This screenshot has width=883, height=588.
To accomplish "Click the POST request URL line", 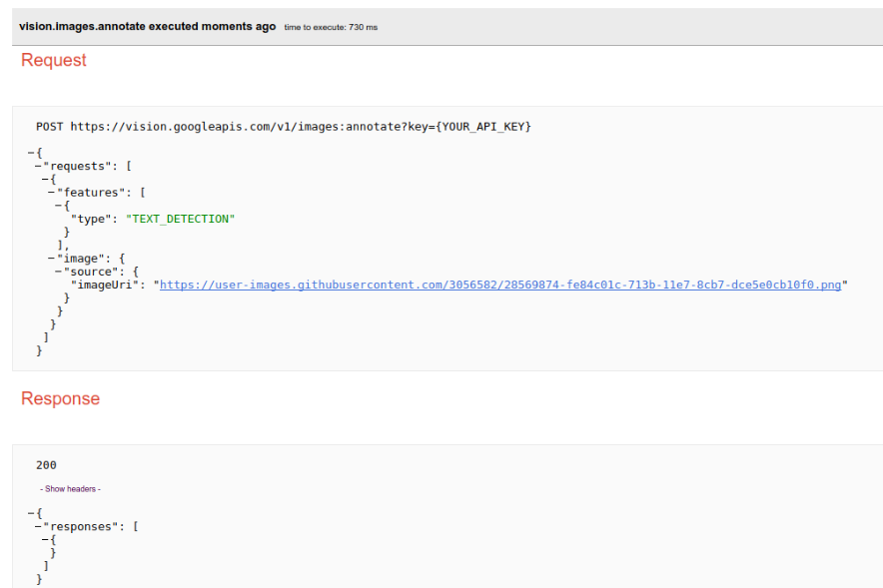I will coord(284,127).
